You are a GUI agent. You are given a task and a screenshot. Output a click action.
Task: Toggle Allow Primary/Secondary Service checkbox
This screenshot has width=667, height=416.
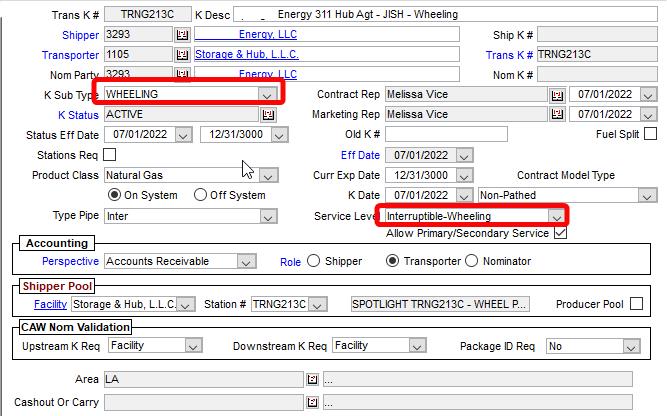point(560,233)
